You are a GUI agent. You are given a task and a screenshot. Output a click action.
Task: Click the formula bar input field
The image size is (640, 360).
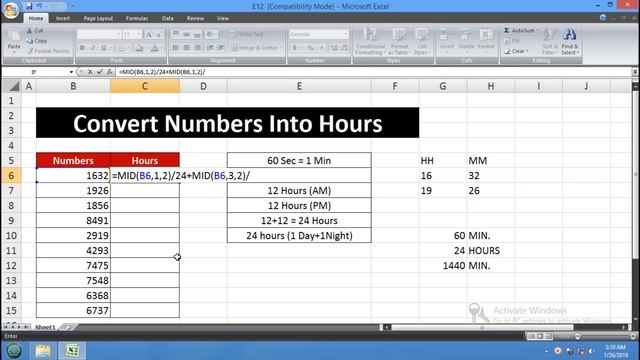[373, 72]
